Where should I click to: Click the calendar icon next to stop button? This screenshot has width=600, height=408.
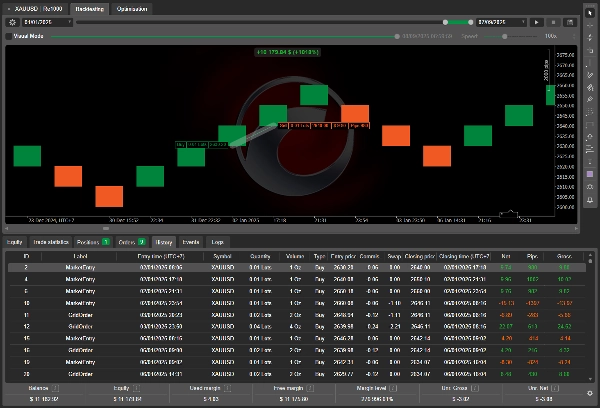(568, 21)
